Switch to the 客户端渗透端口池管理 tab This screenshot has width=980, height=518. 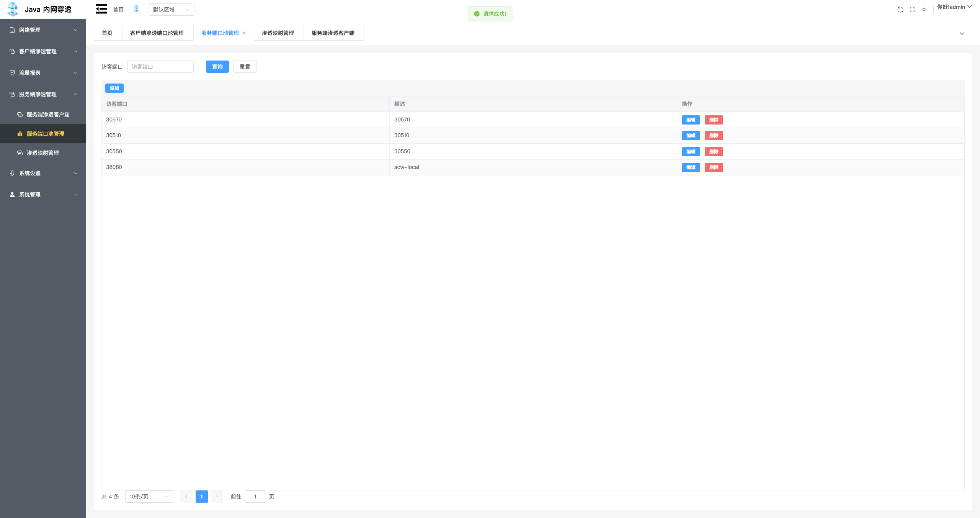[157, 33]
